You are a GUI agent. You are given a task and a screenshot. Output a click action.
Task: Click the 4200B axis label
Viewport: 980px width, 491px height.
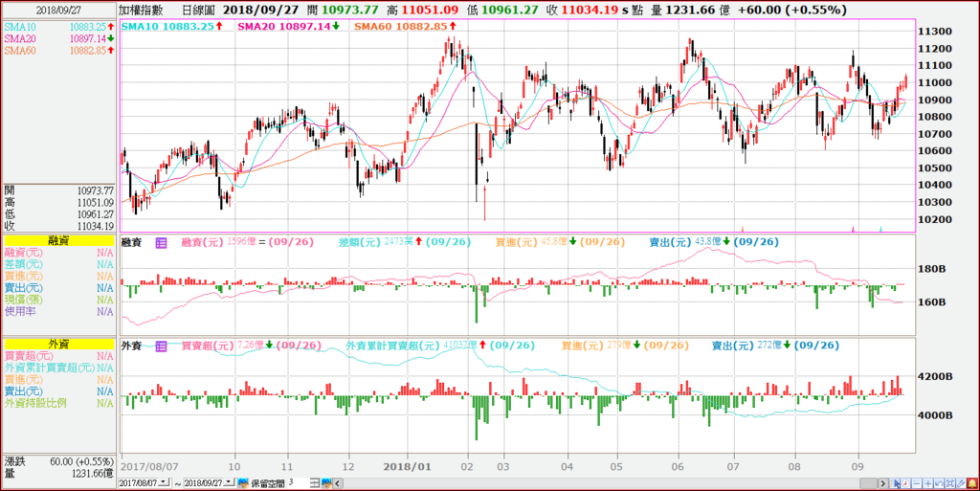click(x=936, y=377)
